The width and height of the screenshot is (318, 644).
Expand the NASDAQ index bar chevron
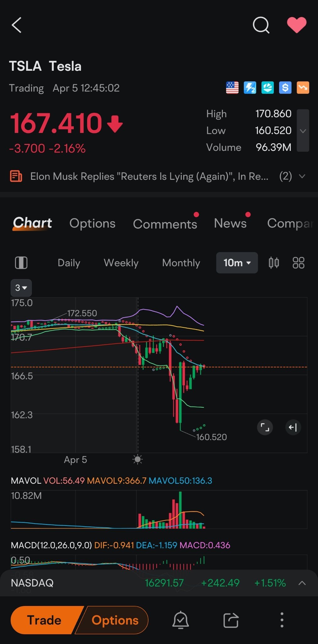click(x=302, y=583)
